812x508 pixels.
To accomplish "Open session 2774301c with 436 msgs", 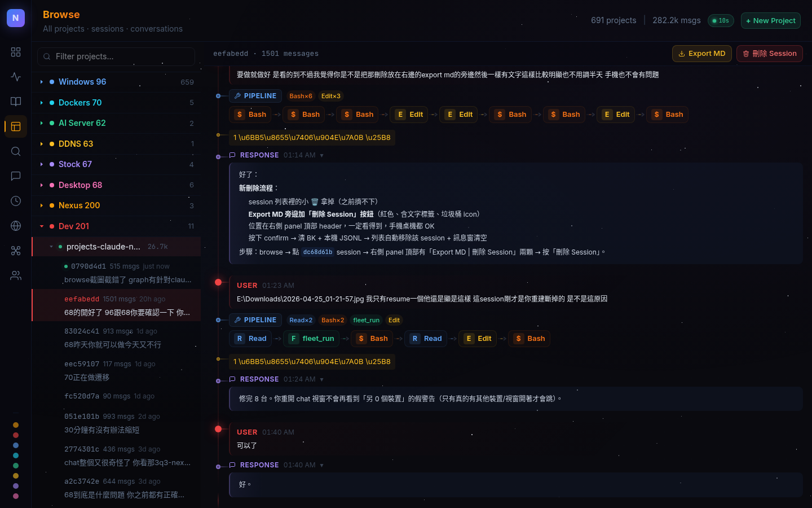I will click(x=116, y=456).
